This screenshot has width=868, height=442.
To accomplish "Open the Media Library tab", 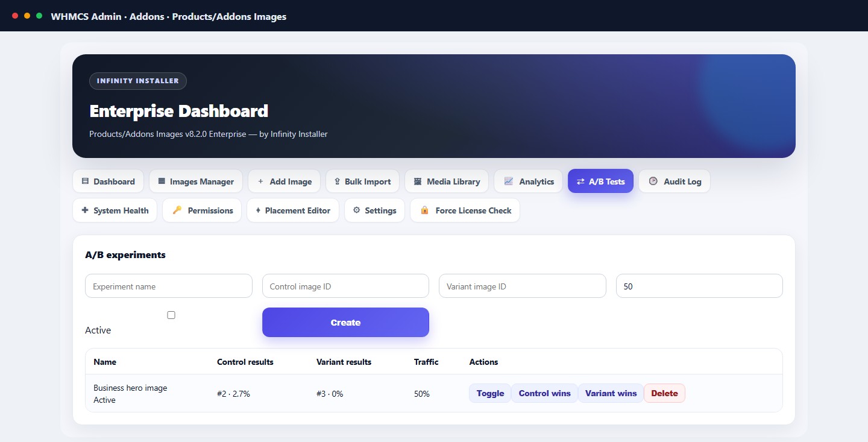I will click(x=447, y=181).
